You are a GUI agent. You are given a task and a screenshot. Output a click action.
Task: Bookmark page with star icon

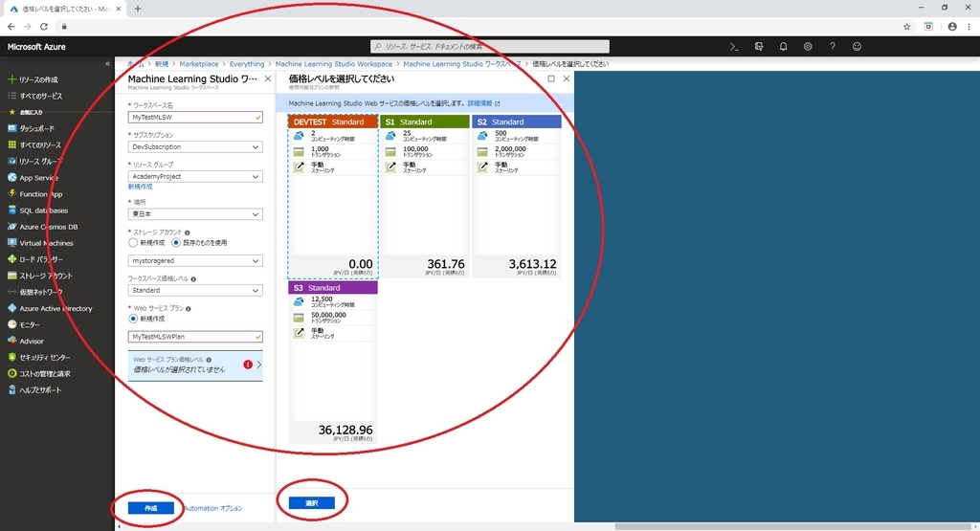(x=907, y=26)
